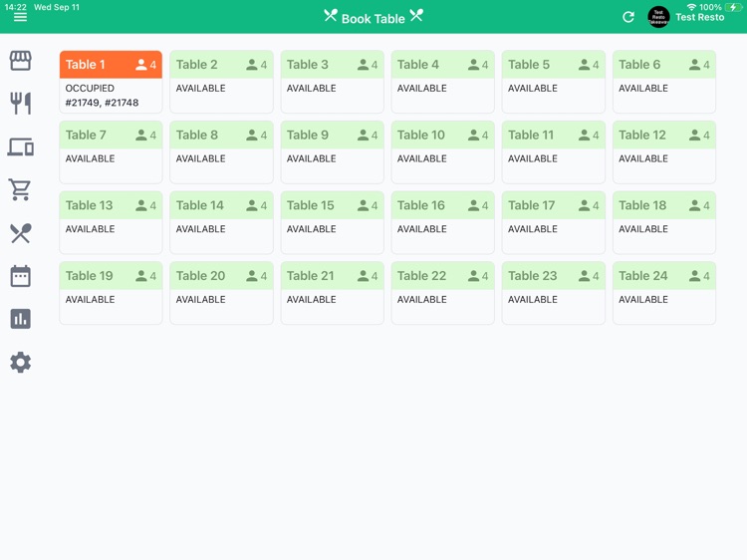Viewport: 747px width, 560px height.
Task: Open the bar chart reports icon
Action: tap(21, 319)
